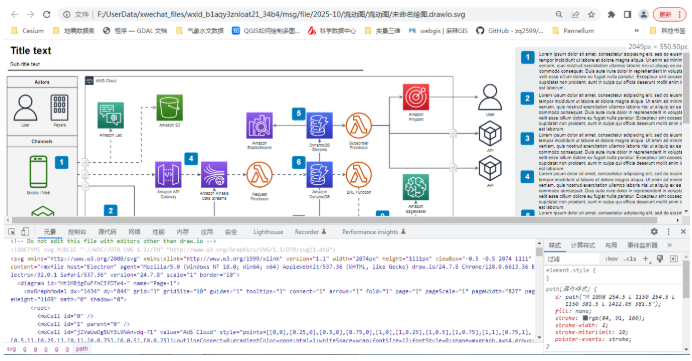The image size is (692, 361).
Task: Show more style pane tabs chevron
Action: [669, 245]
